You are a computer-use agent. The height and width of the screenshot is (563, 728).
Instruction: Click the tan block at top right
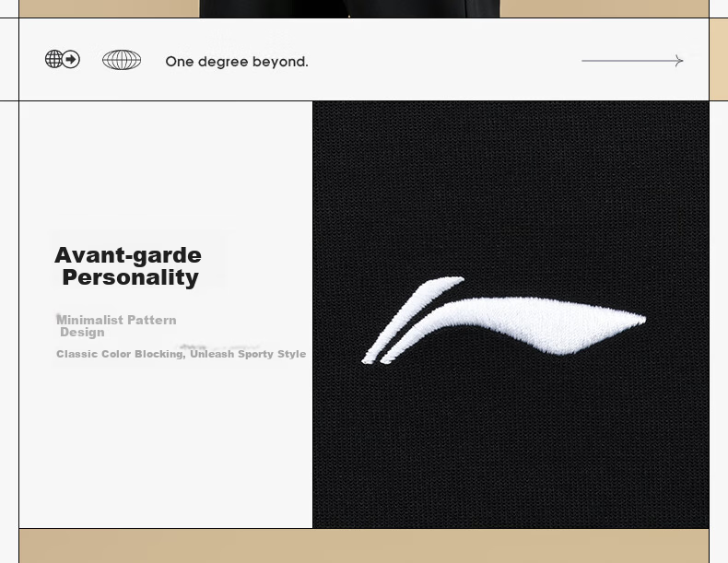point(604,9)
